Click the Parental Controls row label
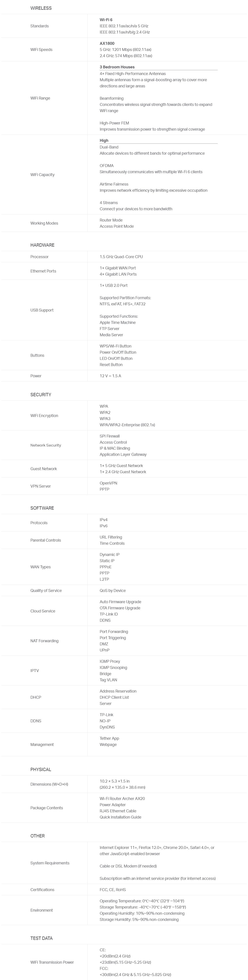This screenshot has width=248, height=980. tap(46, 540)
